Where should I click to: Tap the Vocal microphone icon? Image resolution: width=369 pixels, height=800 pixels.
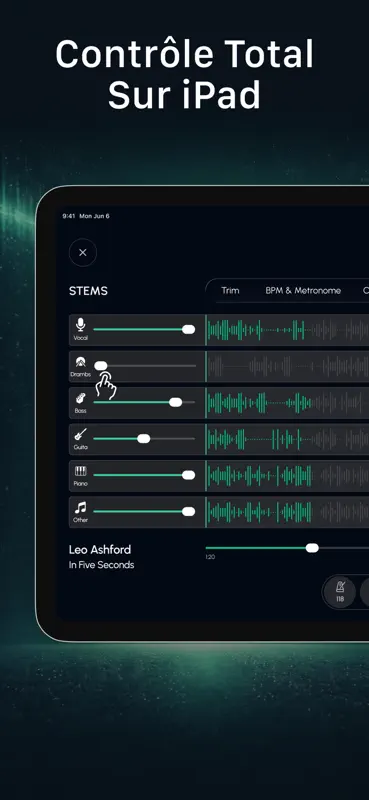(x=80, y=325)
